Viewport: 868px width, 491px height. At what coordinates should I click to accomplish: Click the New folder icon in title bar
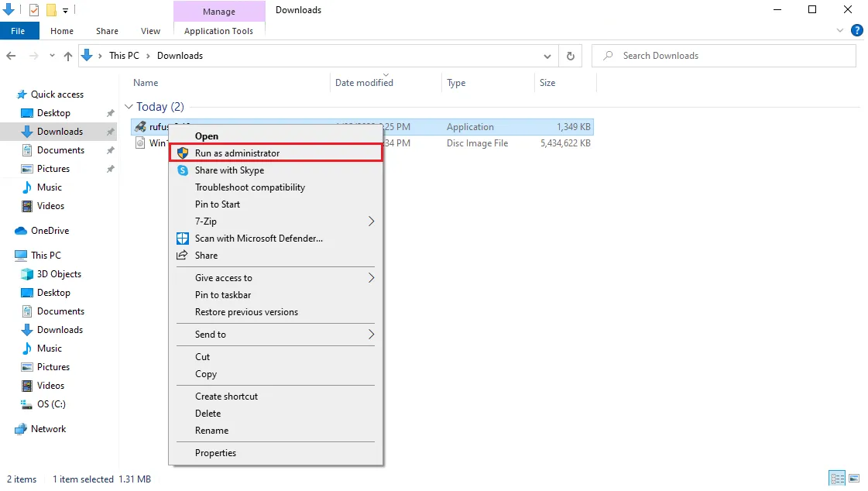(x=51, y=10)
